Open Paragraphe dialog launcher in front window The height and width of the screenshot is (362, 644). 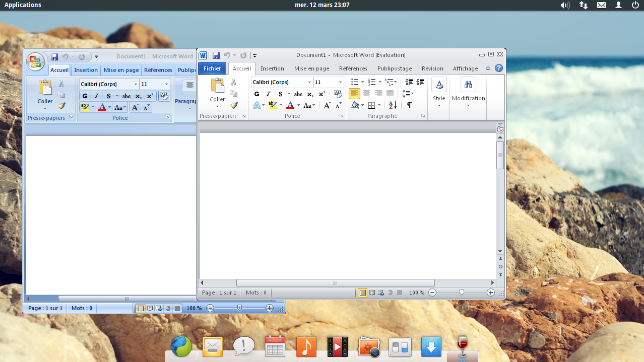click(423, 116)
